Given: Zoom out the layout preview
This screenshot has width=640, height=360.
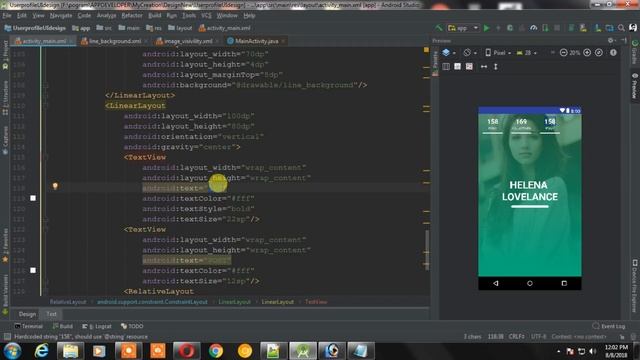Looking at the screenshot, I should [x=564, y=53].
